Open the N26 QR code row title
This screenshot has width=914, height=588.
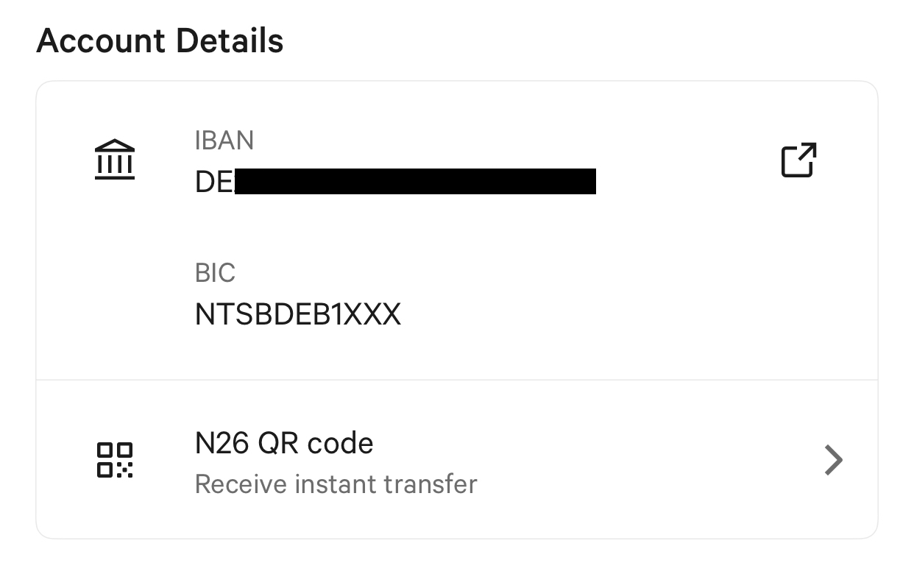pyautogui.click(x=284, y=443)
